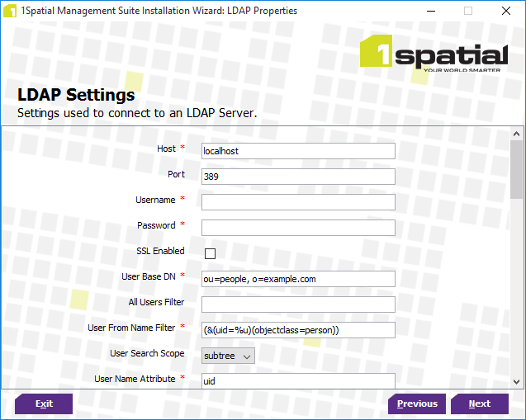
Task: Focus the Username text field
Action: [298, 202]
